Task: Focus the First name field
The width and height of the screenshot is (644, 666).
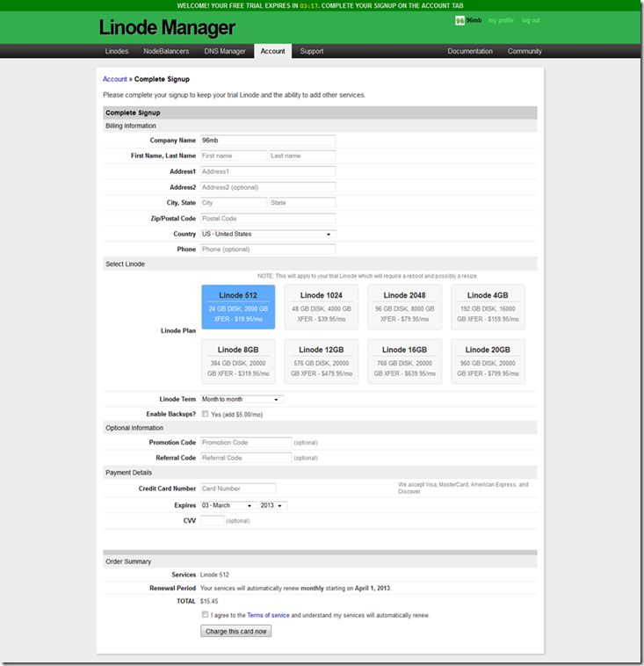Action: [234, 156]
